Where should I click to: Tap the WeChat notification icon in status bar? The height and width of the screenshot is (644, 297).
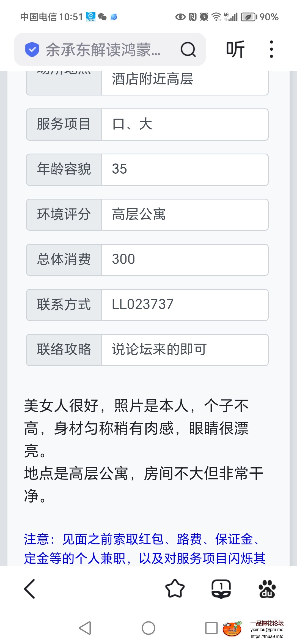[102, 17]
